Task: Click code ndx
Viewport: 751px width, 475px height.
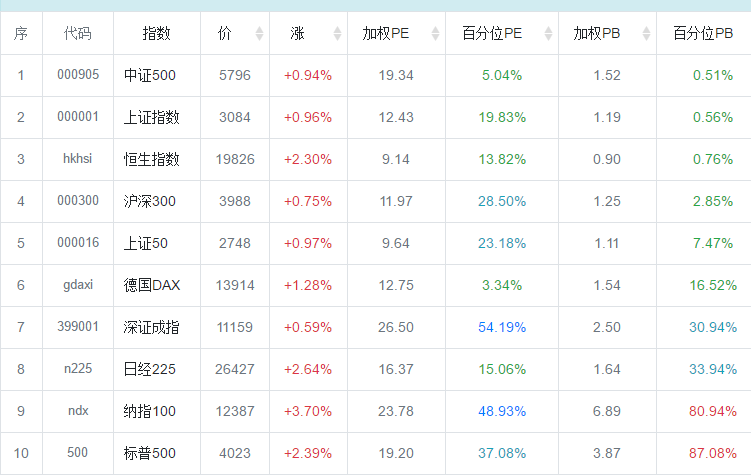Action: click(x=78, y=411)
